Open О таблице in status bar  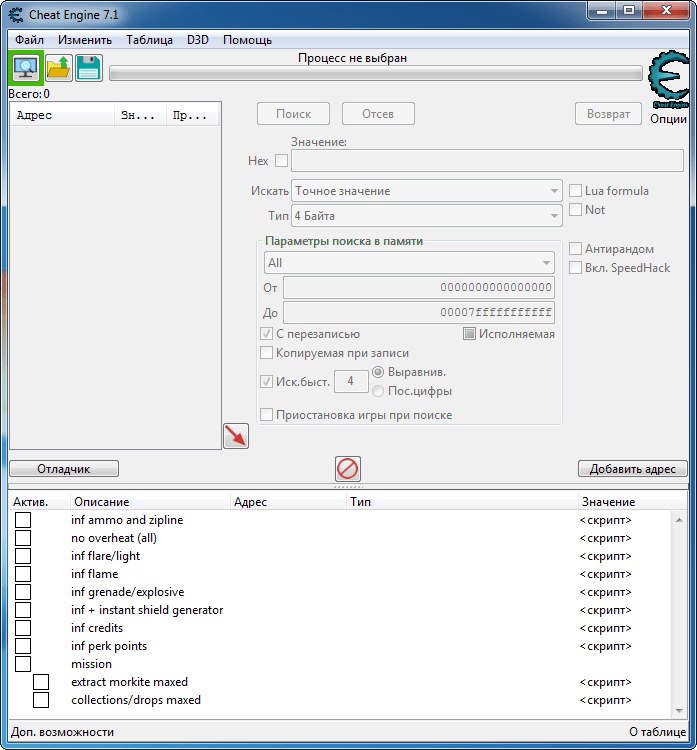tap(657, 732)
